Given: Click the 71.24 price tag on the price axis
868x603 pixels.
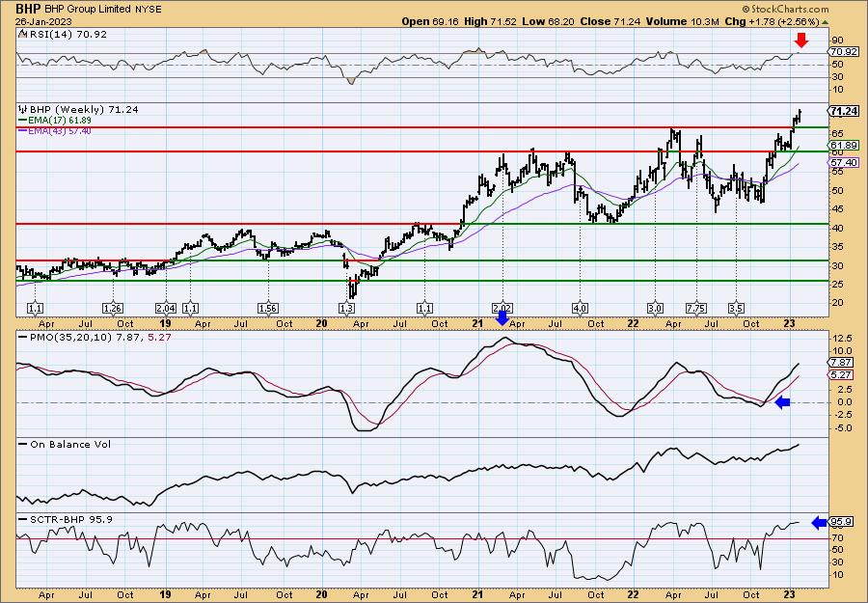Looking at the screenshot, I should tap(845, 111).
